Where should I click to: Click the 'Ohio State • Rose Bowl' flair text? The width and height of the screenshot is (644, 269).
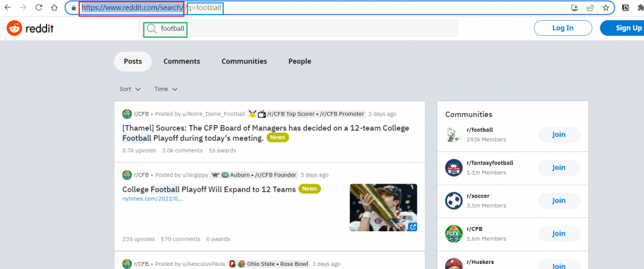[277, 264]
